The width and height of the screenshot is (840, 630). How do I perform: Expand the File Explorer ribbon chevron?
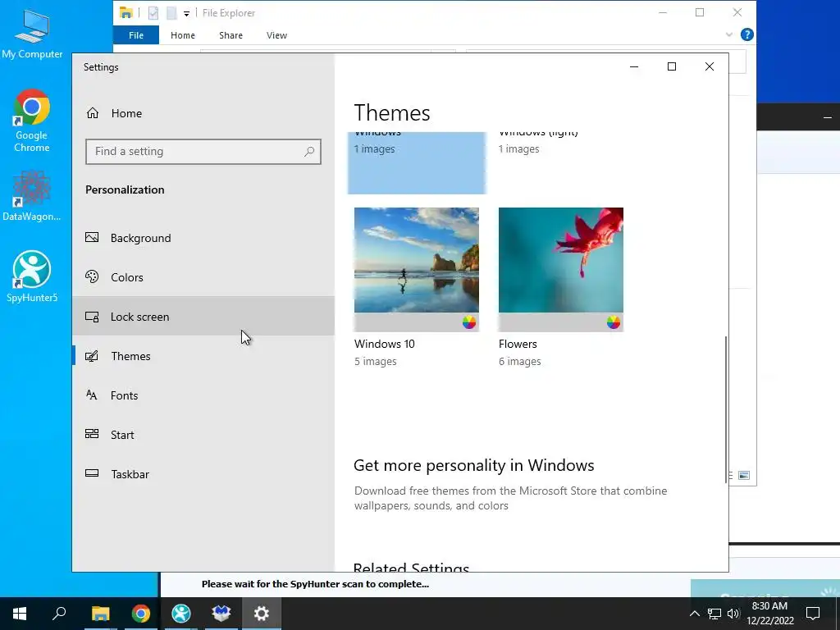[729, 34]
